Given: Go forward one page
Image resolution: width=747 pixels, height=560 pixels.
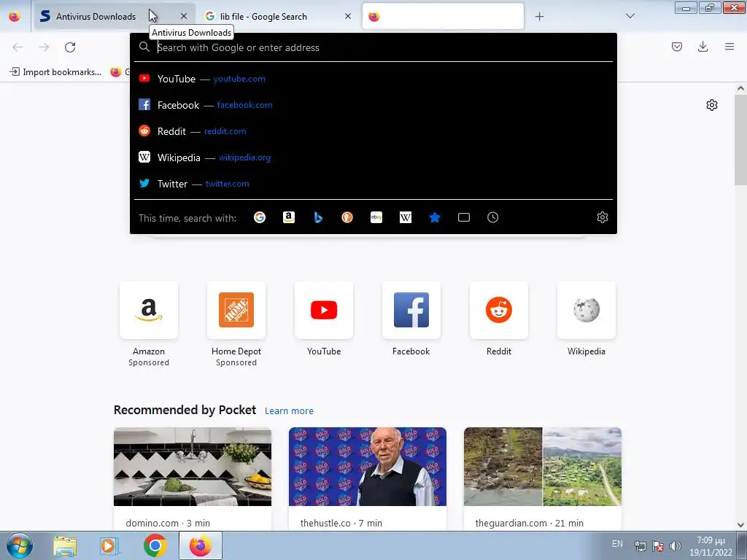Looking at the screenshot, I should (44, 47).
